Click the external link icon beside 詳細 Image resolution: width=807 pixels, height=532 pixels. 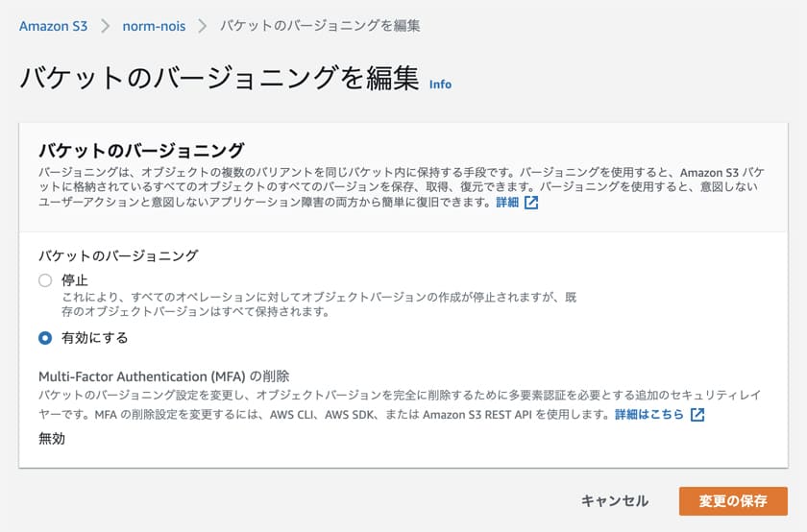(531, 204)
